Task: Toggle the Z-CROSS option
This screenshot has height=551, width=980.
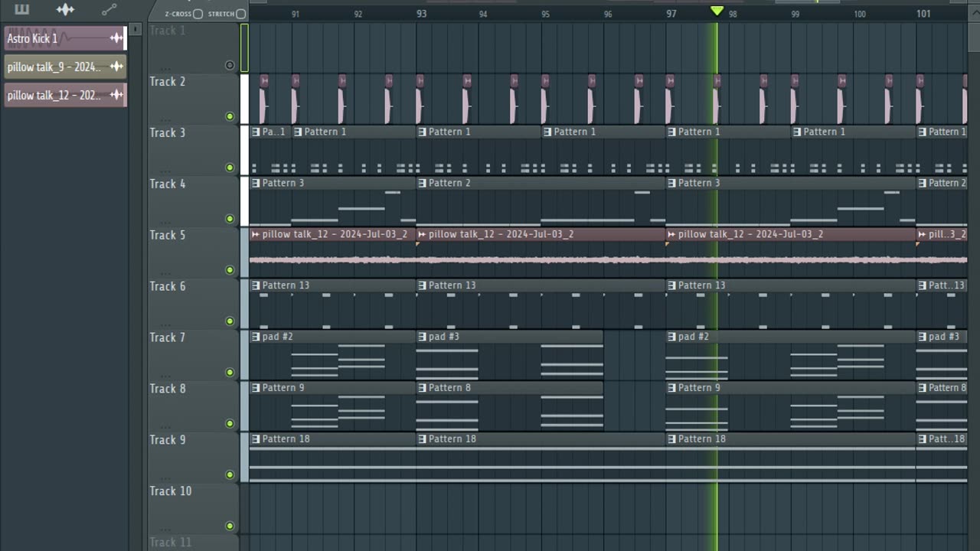Action: (x=198, y=14)
